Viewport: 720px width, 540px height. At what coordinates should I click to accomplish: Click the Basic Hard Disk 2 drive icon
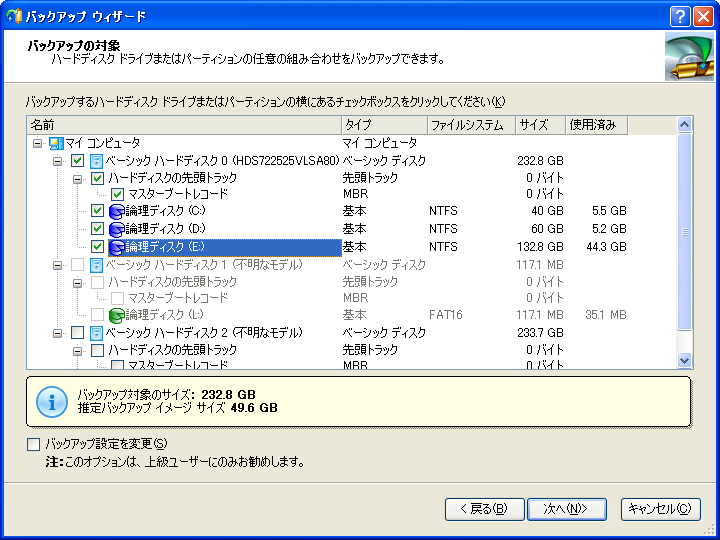pyautogui.click(x=96, y=333)
